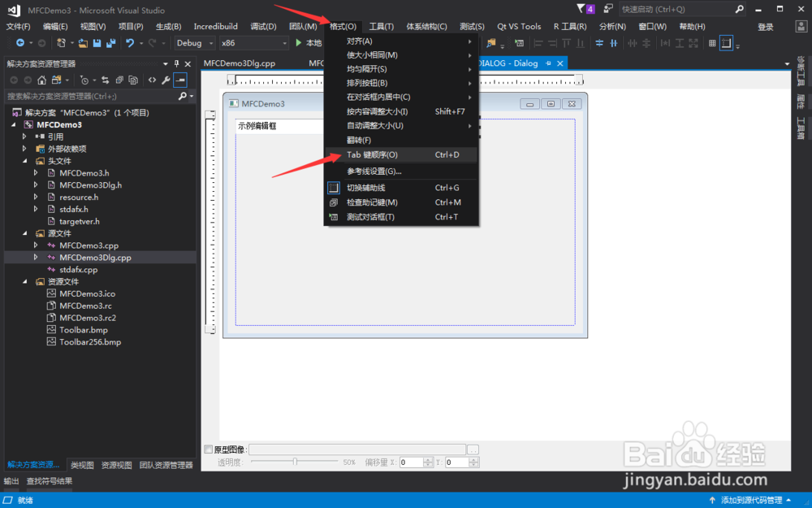The height and width of the screenshot is (508, 812).
Task: Click the transparency 透明度 slider handle
Action: point(295,462)
